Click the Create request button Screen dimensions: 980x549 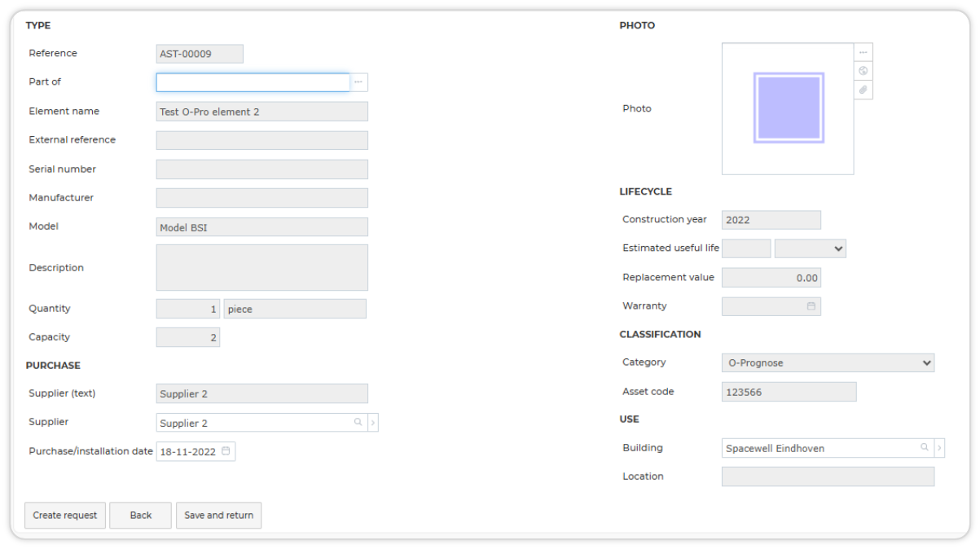[x=65, y=516]
